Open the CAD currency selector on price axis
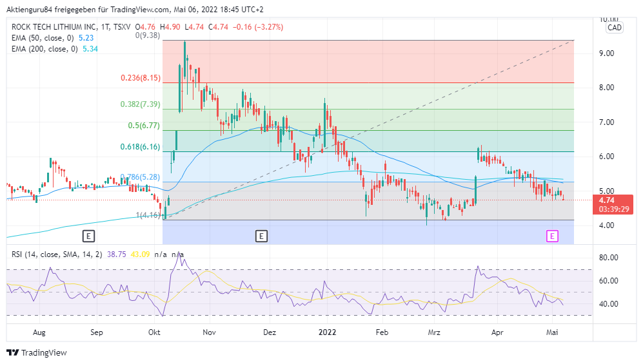This screenshot has width=643, height=364. [x=614, y=28]
